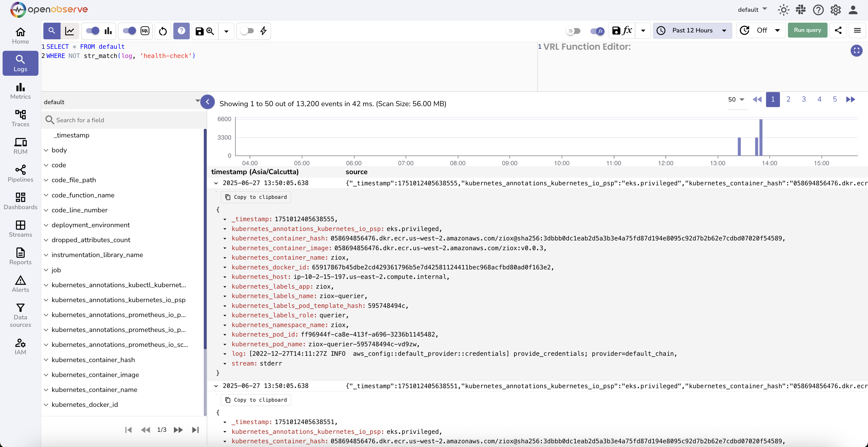Select the SQL mode icon
This screenshot has width=868, height=447.
tap(145, 31)
